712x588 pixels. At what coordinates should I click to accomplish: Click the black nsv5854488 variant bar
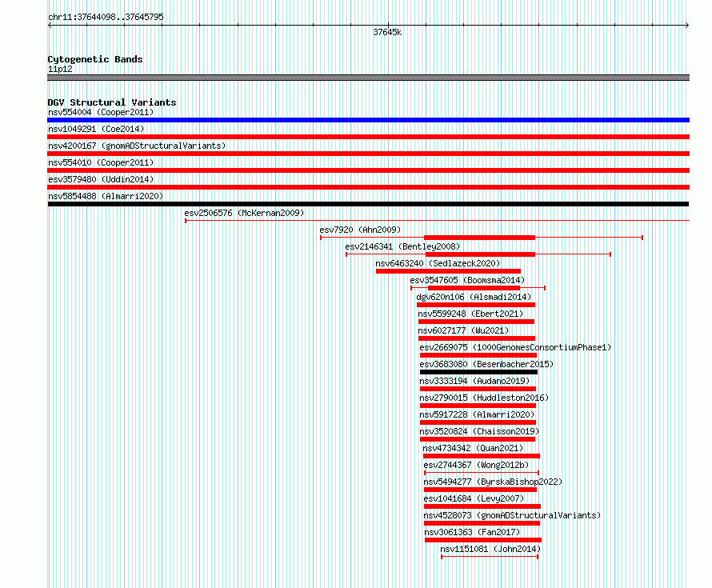pos(368,204)
